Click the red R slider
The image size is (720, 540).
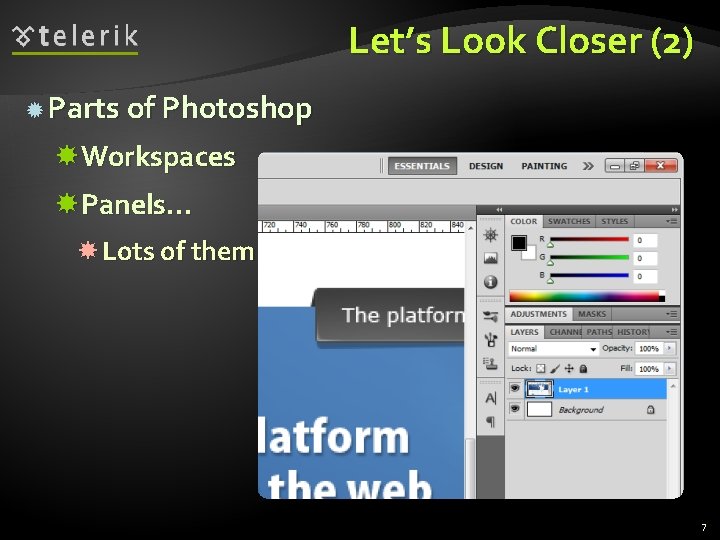click(x=590, y=239)
